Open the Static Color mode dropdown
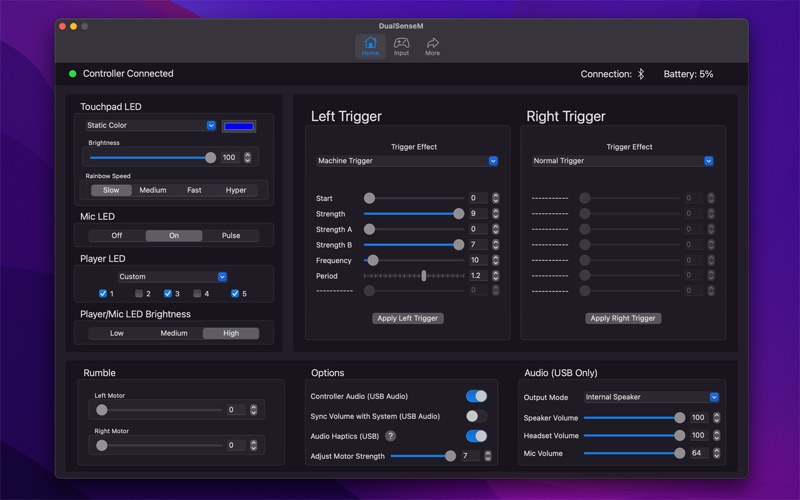Screen dimensions: 800x500 151,125
